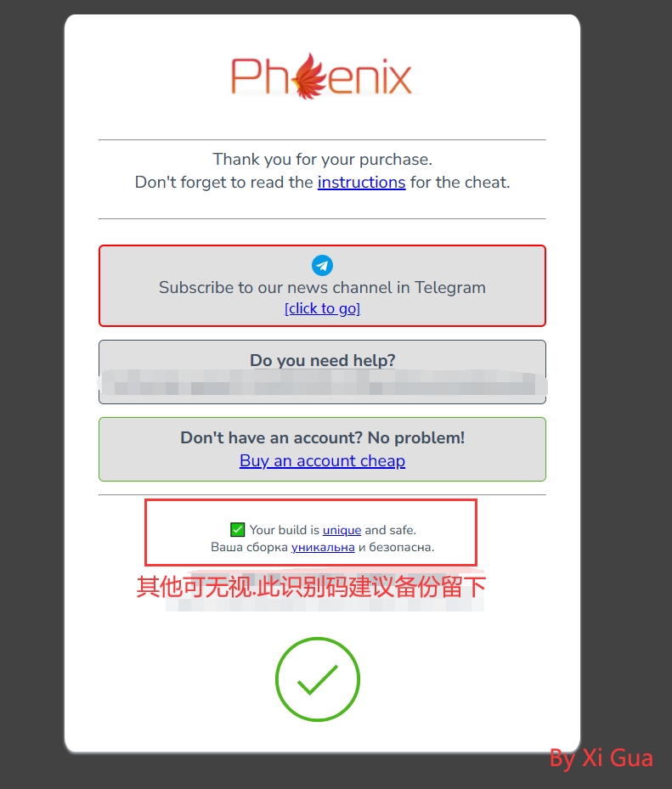This screenshot has width=672, height=789.
Task: Open the "instructions" link for the cheat
Action: point(361,182)
